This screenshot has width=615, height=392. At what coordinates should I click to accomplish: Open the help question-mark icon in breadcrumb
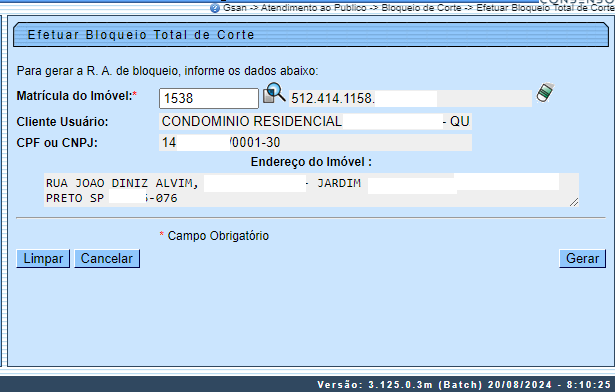pyautogui.click(x=215, y=8)
